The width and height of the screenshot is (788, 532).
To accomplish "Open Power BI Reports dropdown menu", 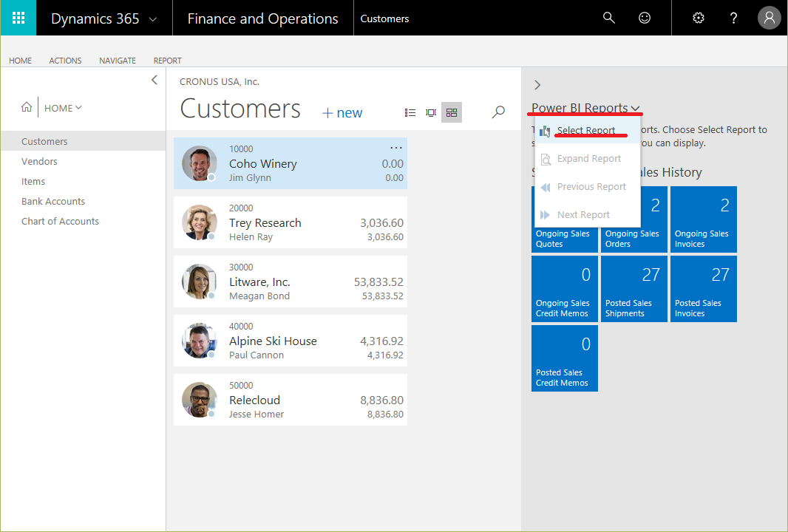I will click(x=585, y=108).
